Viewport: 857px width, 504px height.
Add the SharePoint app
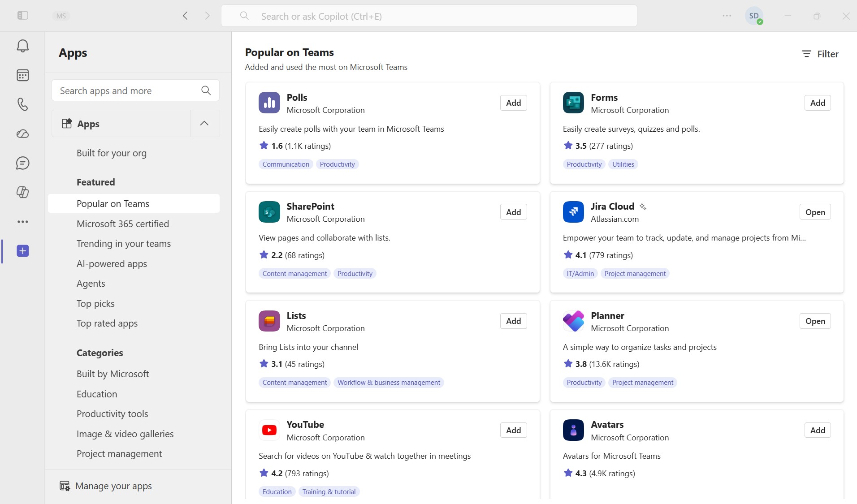pyautogui.click(x=513, y=212)
